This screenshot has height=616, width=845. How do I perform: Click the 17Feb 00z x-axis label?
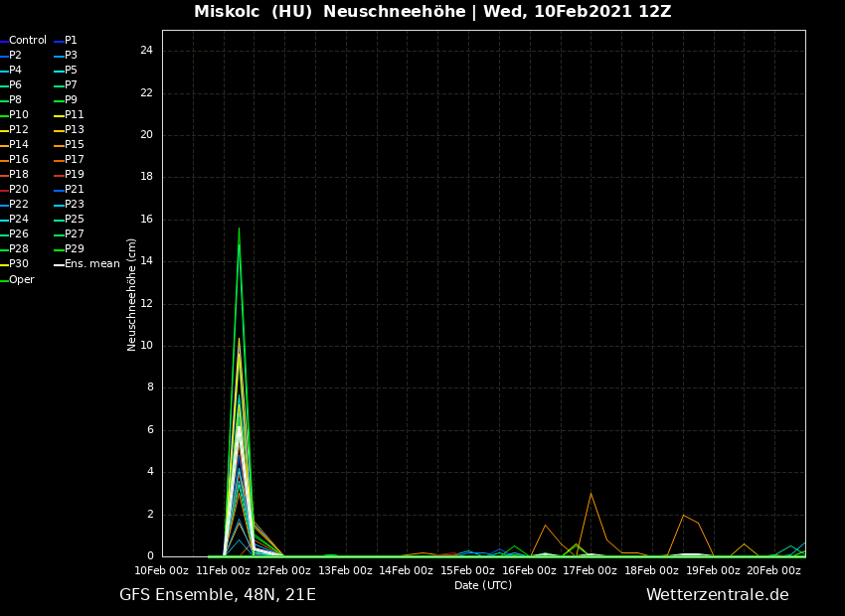[591, 570]
